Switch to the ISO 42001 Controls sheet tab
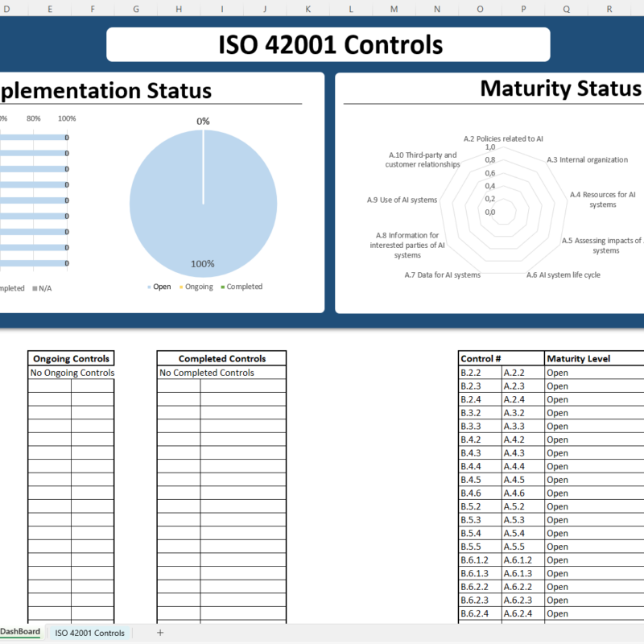 (x=89, y=633)
